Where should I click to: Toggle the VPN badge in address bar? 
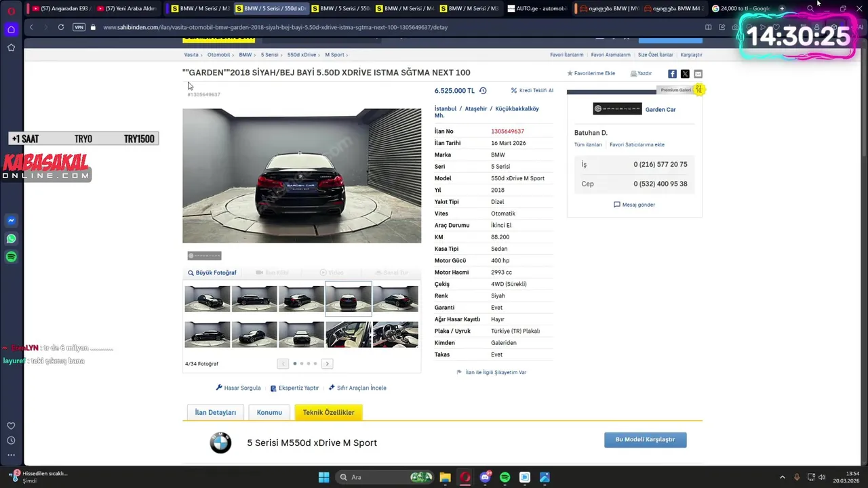click(x=79, y=27)
